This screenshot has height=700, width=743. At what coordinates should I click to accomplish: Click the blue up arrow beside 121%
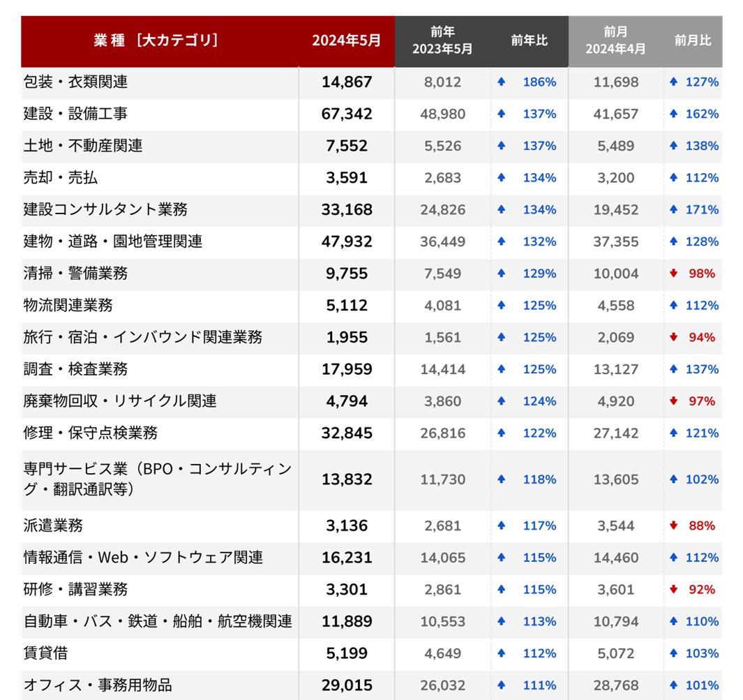(673, 433)
